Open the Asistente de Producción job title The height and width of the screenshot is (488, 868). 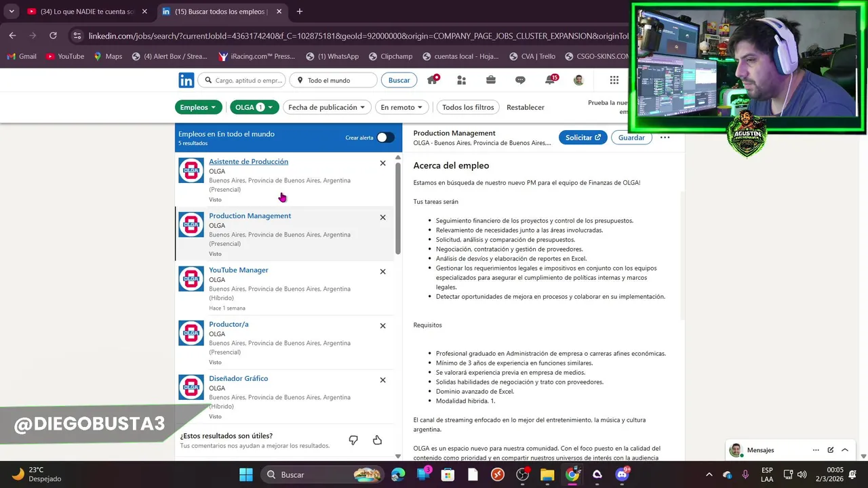[248, 161]
